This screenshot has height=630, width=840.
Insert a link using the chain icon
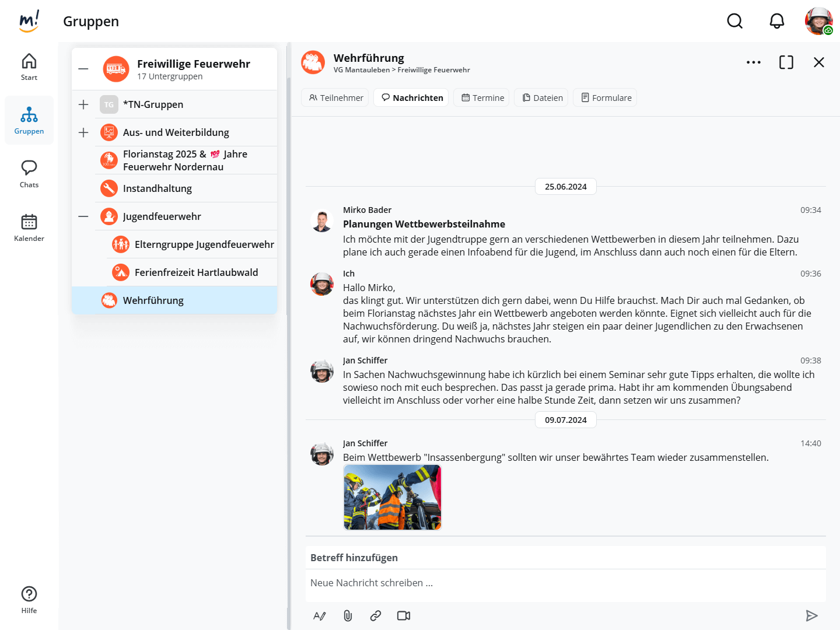376,615
